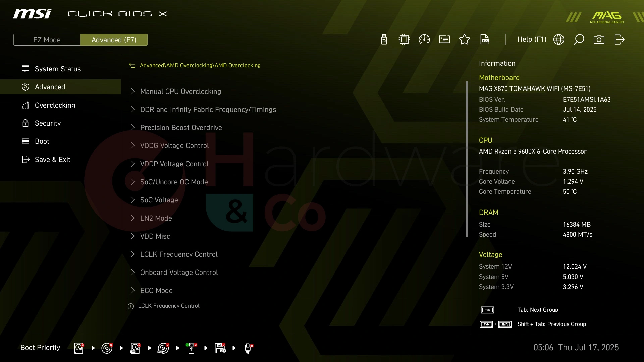Click AMD Ryzen 5 9600X processor name
The width and height of the screenshot is (644, 362).
click(533, 152)
